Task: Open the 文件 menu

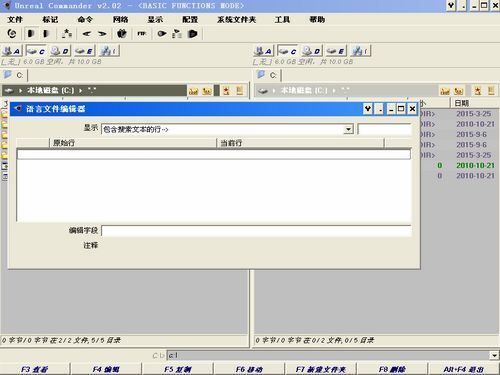Action: [15, 20]
